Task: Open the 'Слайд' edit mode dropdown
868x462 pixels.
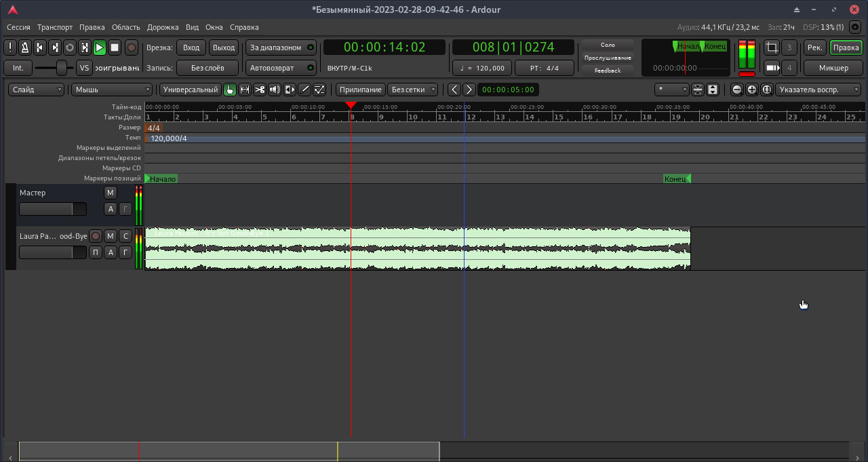Action: point(37,90)
